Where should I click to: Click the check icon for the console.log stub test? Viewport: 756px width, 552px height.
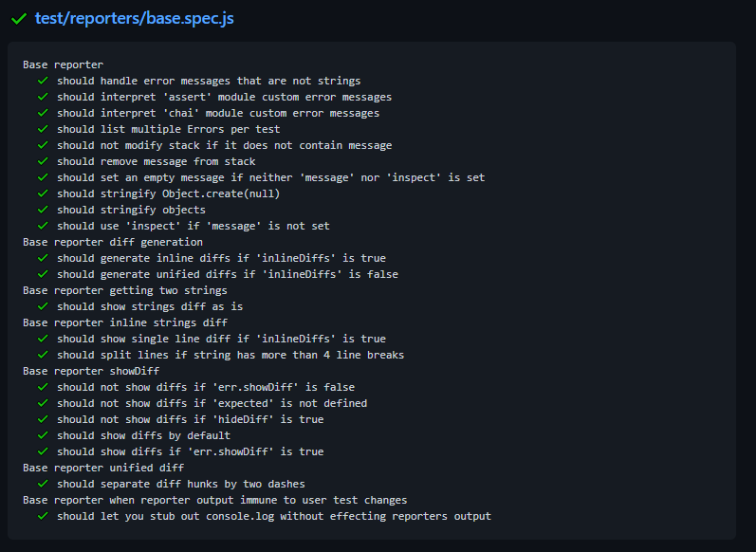[43, 516]
